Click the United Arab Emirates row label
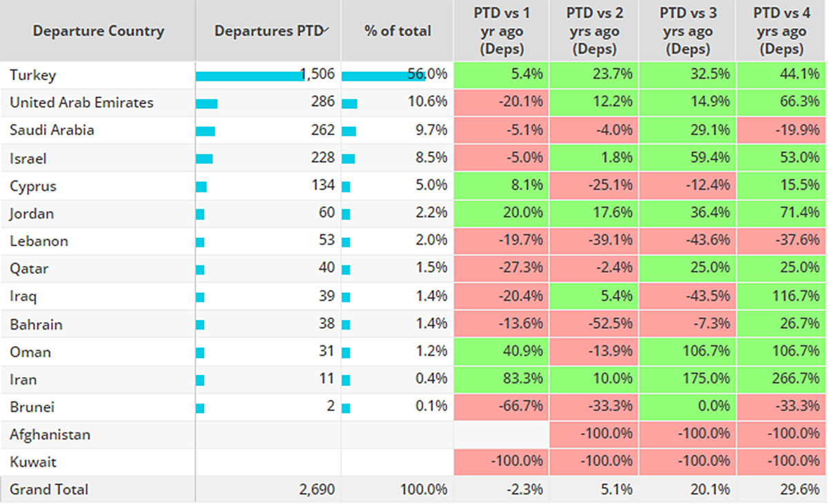The height and width of the screenshot is (504, 828). click(x=81, y=103)
